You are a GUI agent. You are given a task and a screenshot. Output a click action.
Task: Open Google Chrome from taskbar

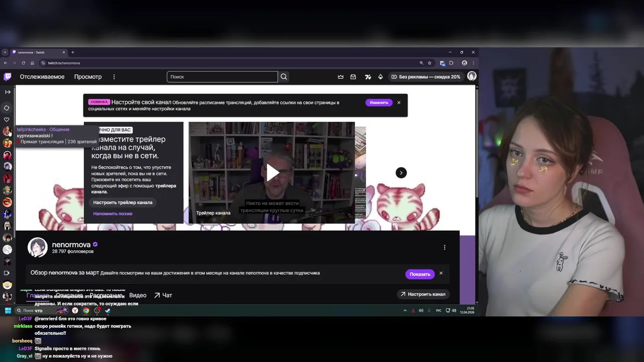coord(86,311)
